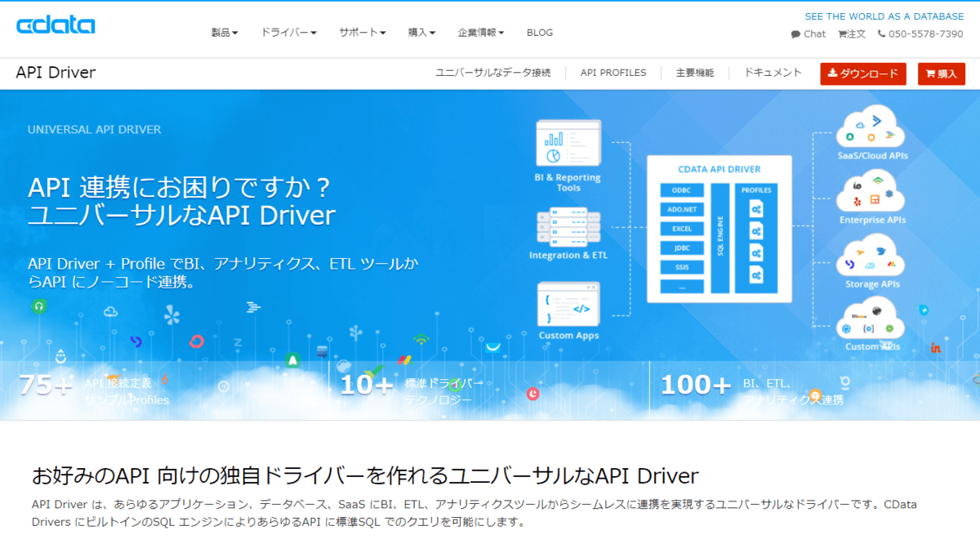Click the SQL ENGINE vertical bar
This screenshot has width=980, height=544.
(x=720, y=238)
